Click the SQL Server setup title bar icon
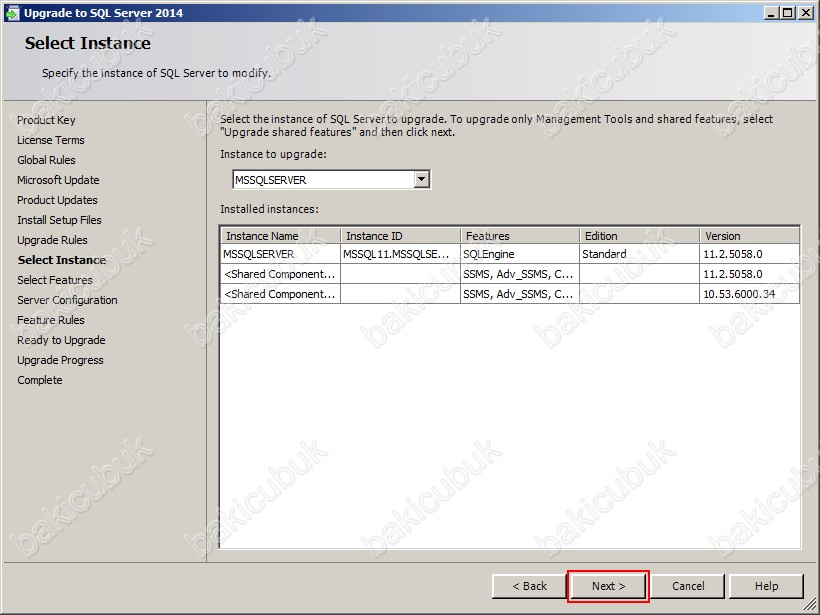Screen dimensions: 820x615 [x=12, y=13]
